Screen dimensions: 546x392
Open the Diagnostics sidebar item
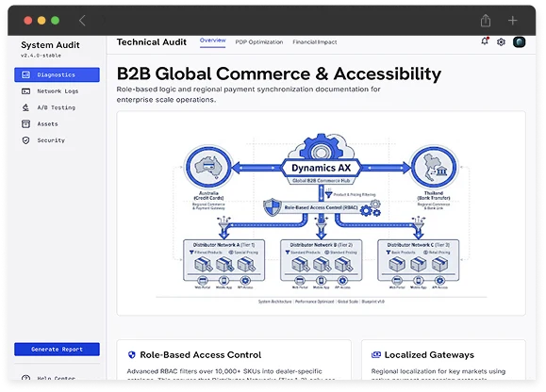pos(57,74)
